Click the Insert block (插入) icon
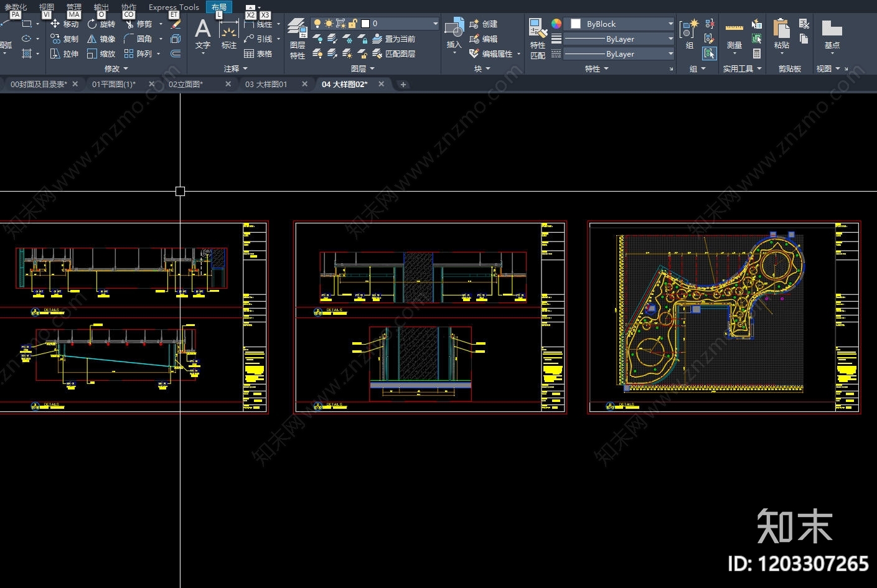The width and height of the screenshot is (877, 588). 454,29
